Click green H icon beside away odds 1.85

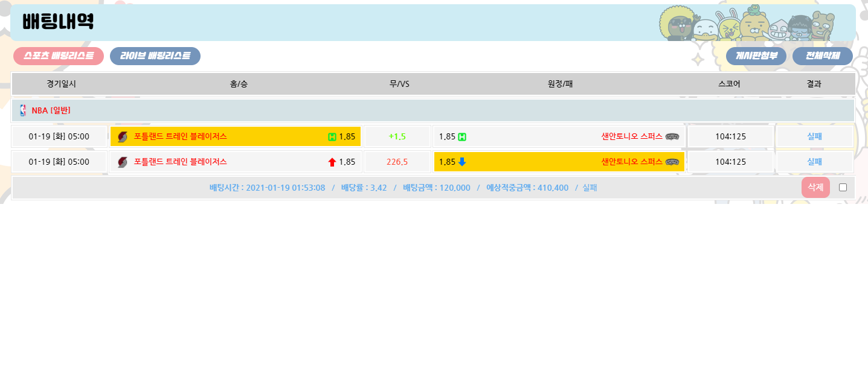[462, 136]
